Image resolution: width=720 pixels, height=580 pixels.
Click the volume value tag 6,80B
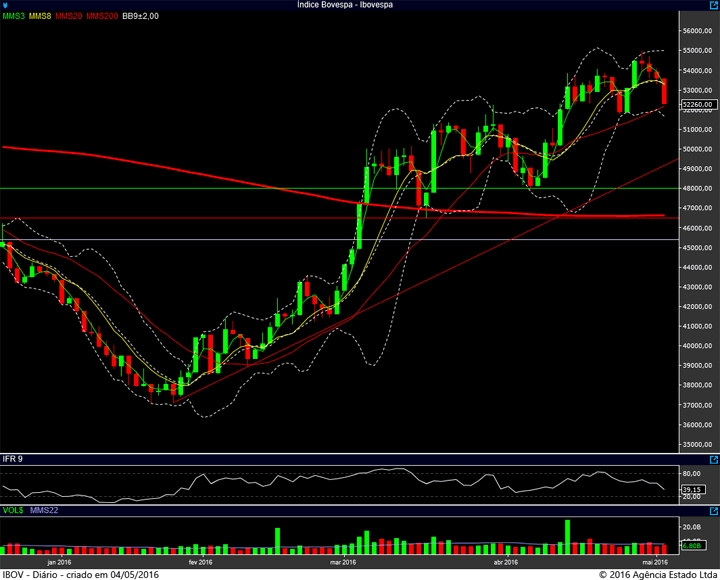pos(693,546)
